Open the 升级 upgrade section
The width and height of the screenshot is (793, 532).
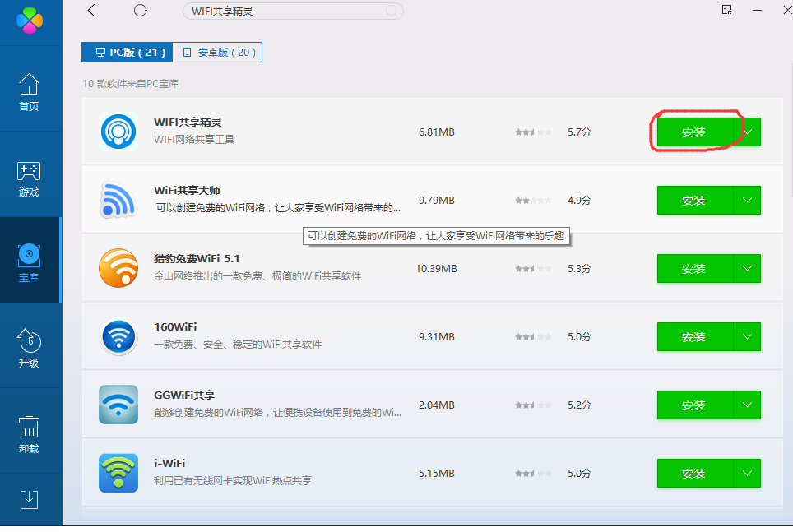click(x=29, y=348)
